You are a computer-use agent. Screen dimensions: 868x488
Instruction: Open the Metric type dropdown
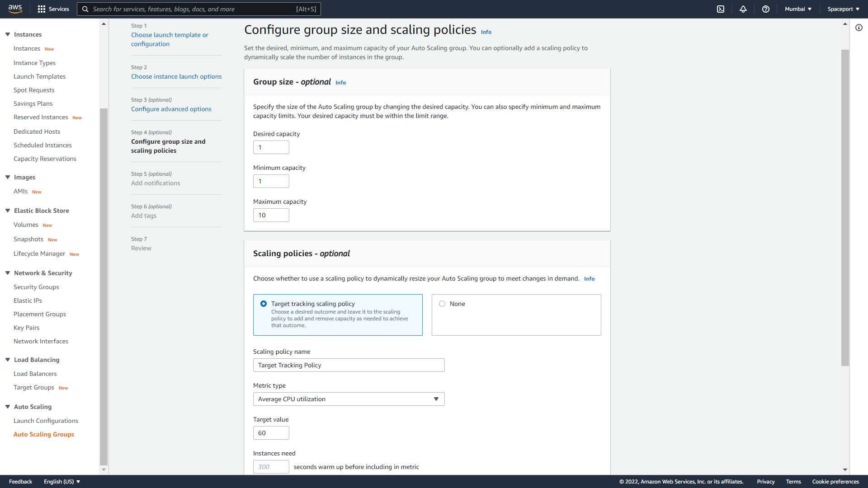click(349, 399)
